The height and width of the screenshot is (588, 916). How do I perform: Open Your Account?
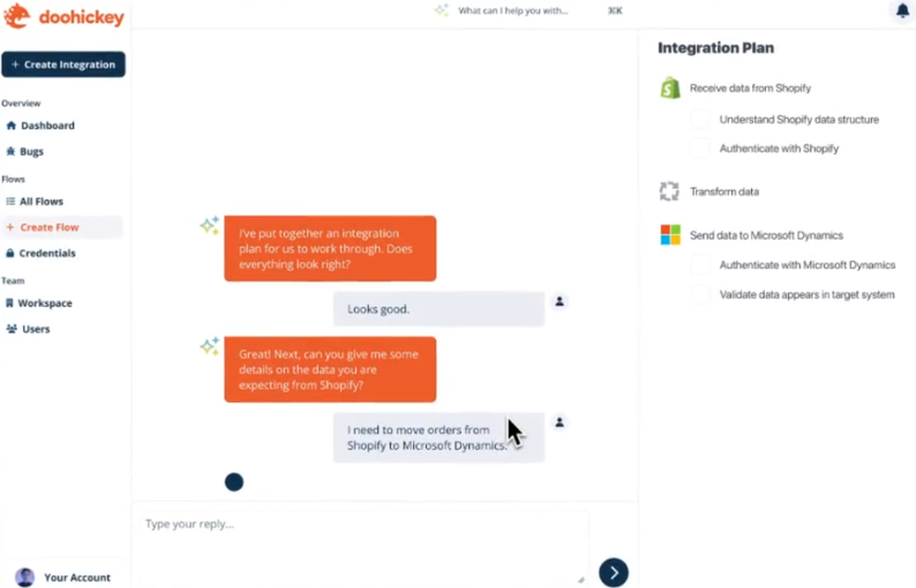point(63,577)
